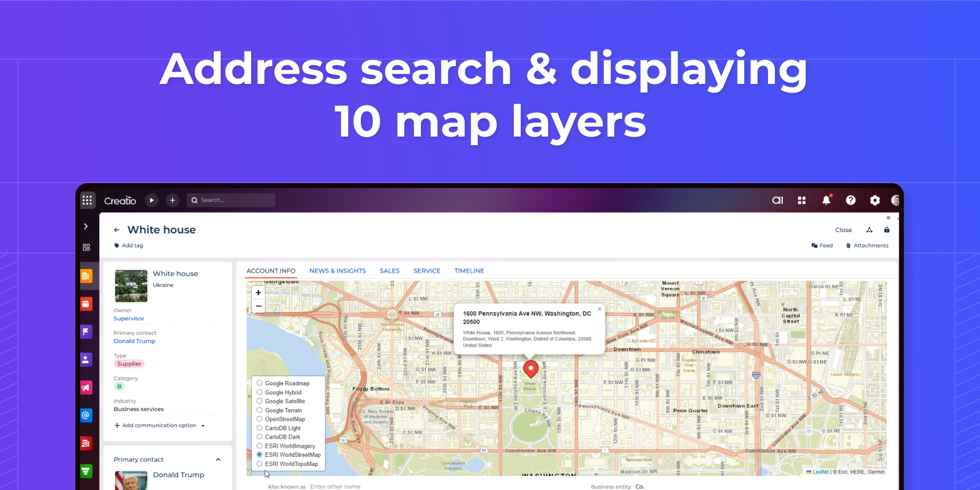
Task: Click Add tag
Action: coord(129,246)
